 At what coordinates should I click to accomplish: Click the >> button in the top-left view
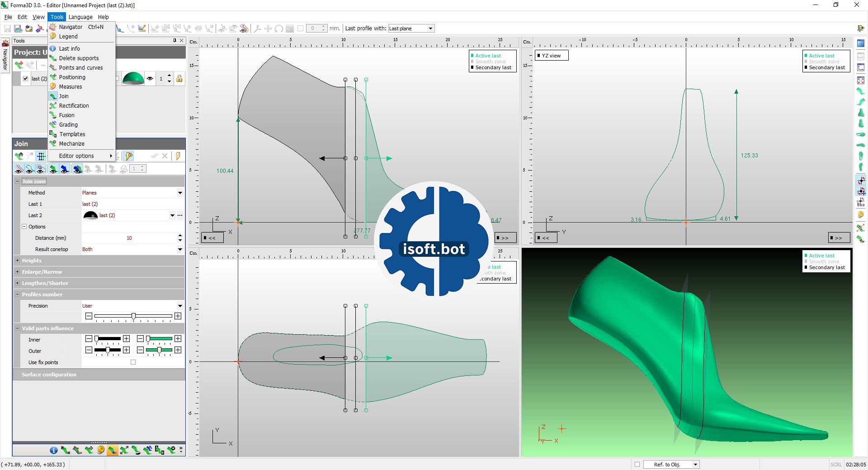[505, 238]
